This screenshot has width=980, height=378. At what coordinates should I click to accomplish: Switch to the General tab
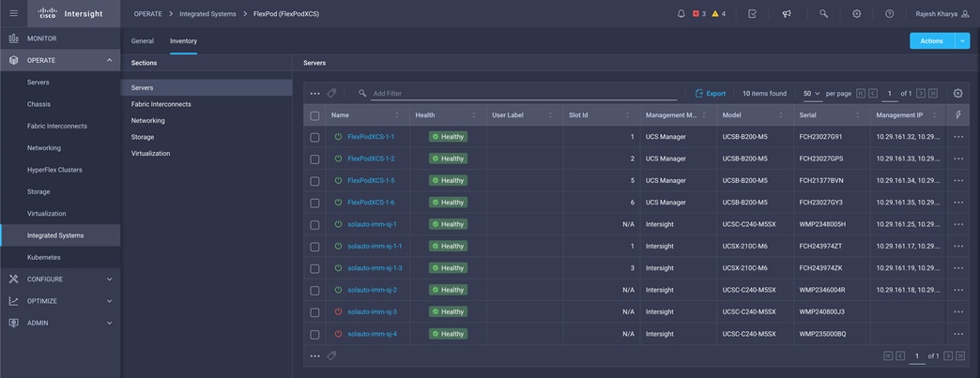tap(143, 40)
